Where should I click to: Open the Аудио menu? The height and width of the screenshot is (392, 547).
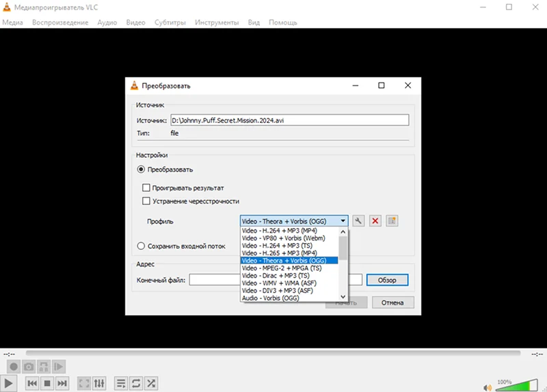pos(107,23)
